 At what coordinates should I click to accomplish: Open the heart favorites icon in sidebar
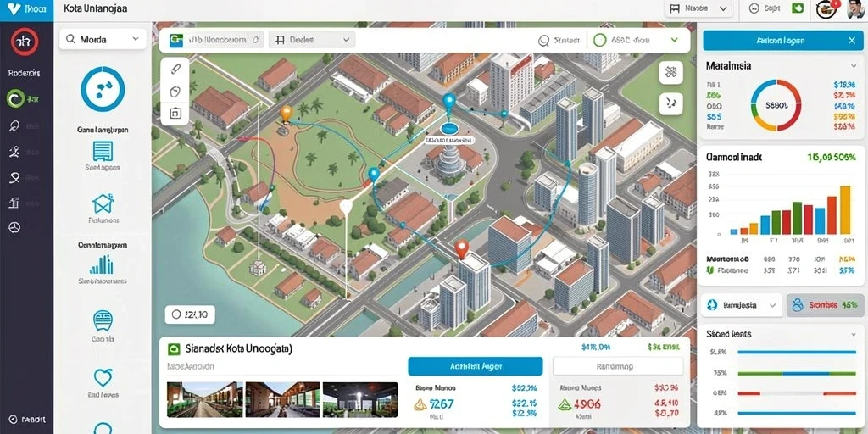tap(103, 377)
